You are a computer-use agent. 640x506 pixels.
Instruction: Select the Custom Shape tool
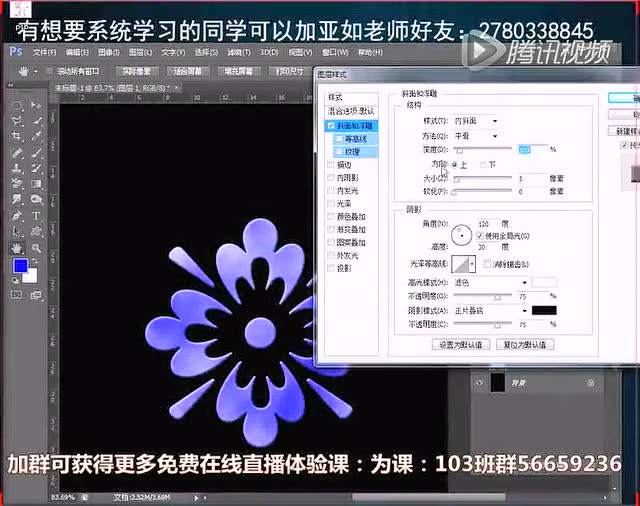coord(36,231)
